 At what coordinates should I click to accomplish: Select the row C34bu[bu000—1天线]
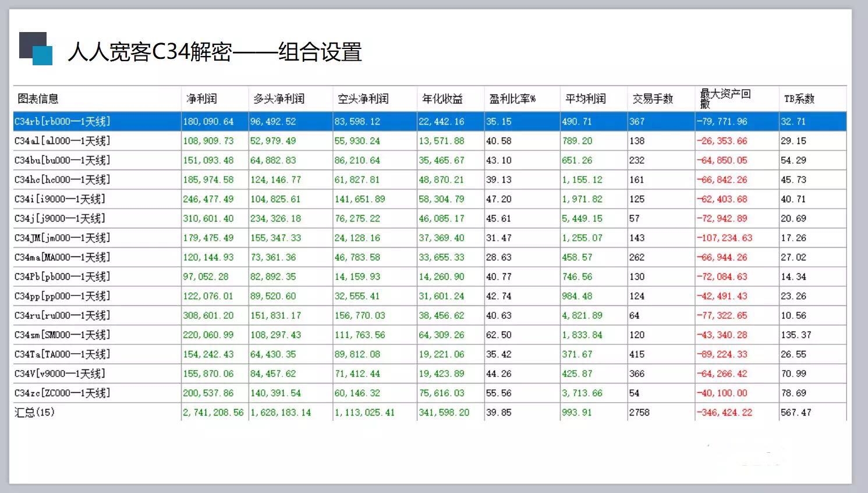point(430,160)
